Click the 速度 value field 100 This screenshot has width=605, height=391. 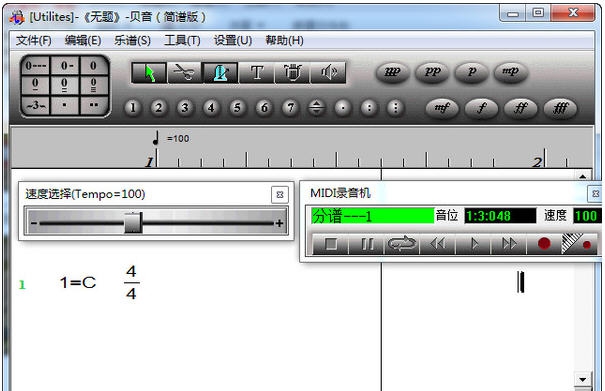point(587,216)
